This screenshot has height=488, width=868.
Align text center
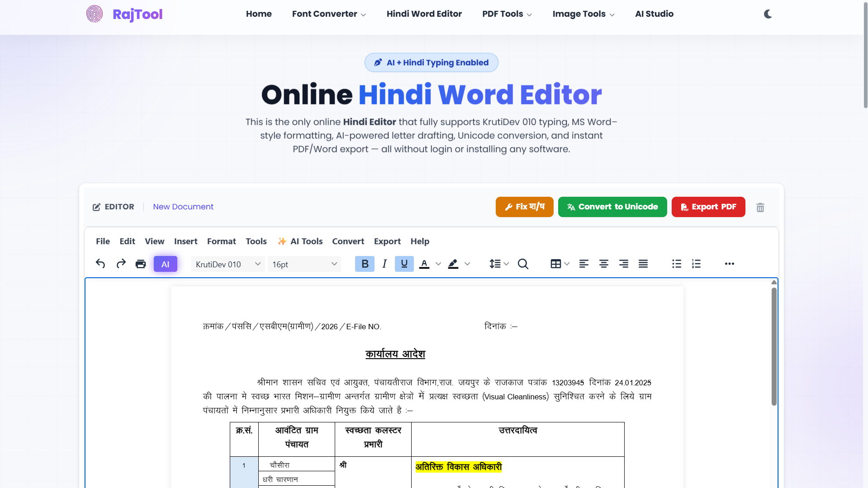point(604,264)
